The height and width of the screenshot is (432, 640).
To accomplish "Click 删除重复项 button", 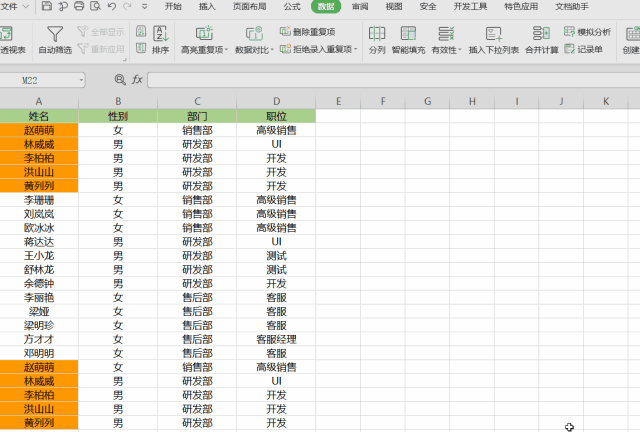I will click(308, 31).
